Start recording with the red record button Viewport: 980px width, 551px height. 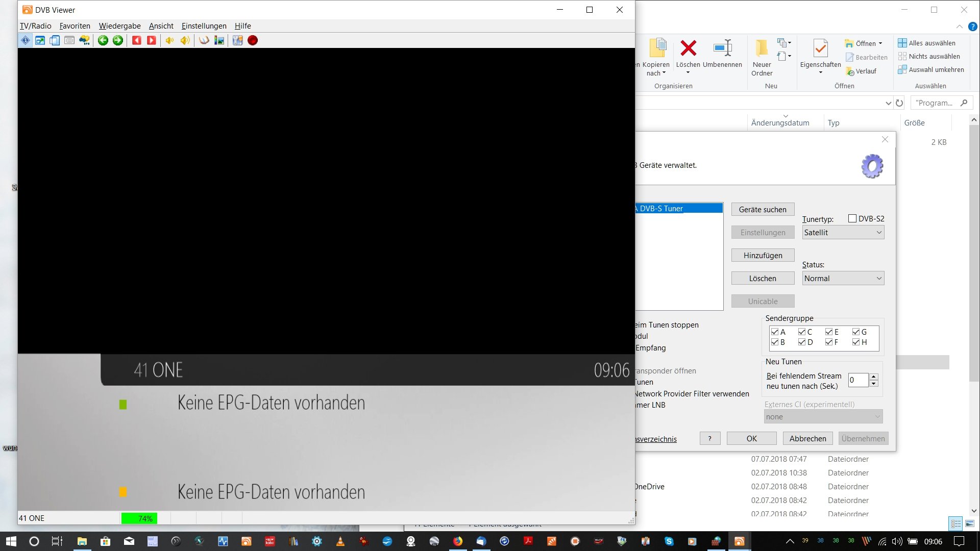pos(253,40)
